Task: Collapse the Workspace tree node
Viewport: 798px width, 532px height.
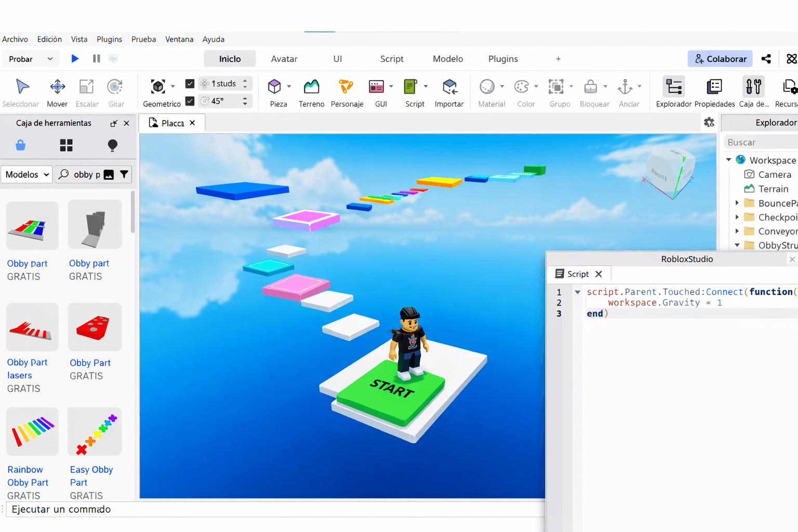Action: (728, 160)
